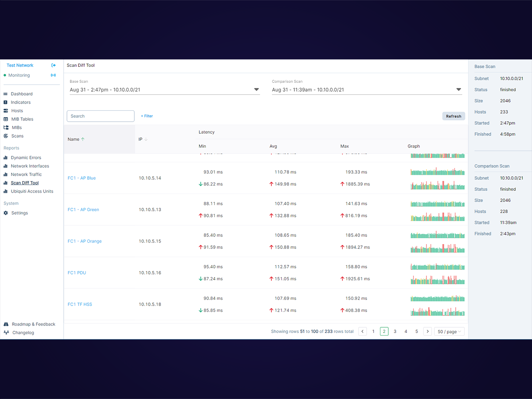Open Network Traffic report
This screenshot has height=399, width=532.
coord(27,174)
